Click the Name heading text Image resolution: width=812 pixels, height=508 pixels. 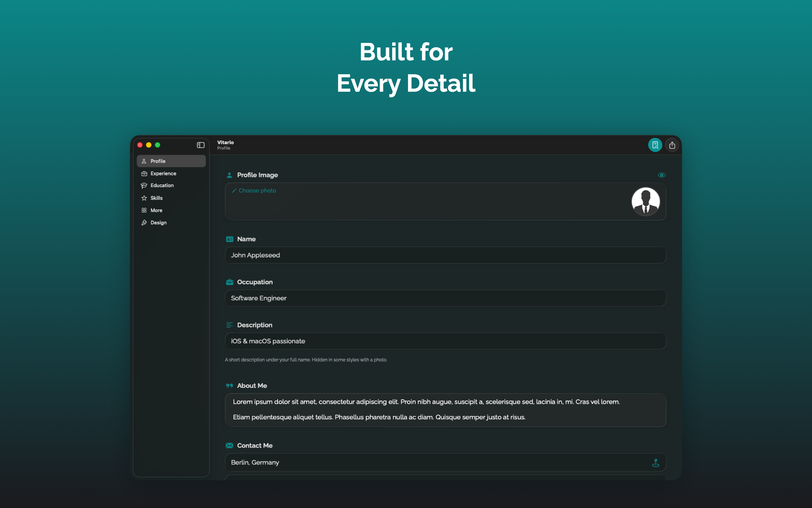pyautogui.click(x=246, y=239)
